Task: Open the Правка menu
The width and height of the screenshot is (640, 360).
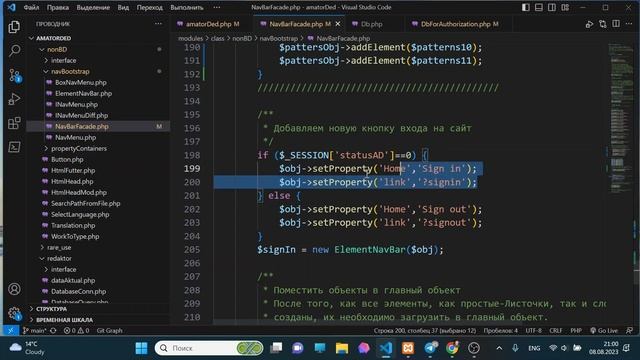Action: coord(58,7)
